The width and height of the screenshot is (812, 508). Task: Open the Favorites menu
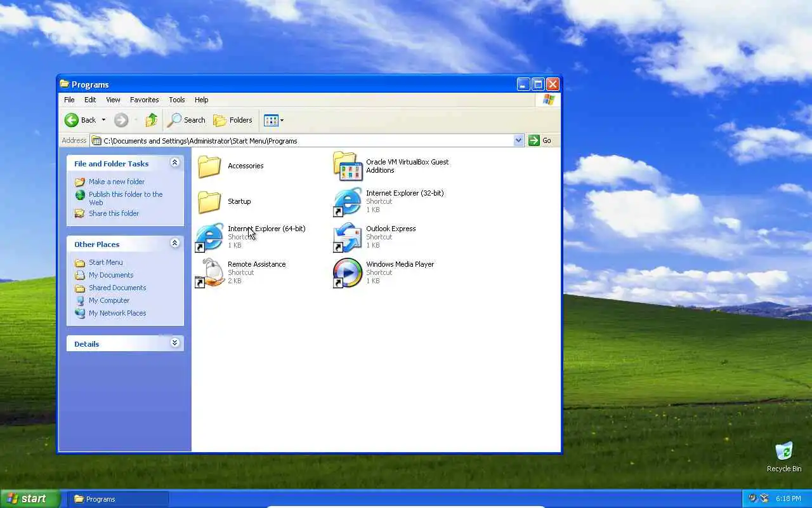click(145, 100)
